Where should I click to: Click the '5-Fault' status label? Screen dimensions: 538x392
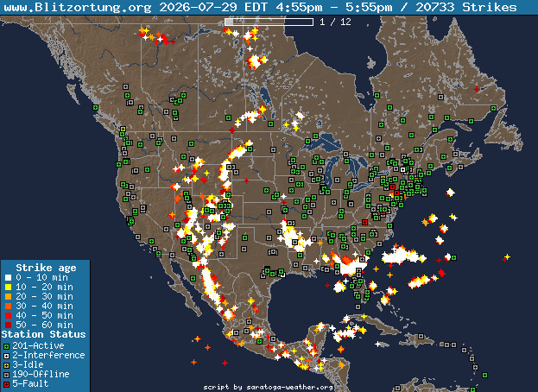30,384
